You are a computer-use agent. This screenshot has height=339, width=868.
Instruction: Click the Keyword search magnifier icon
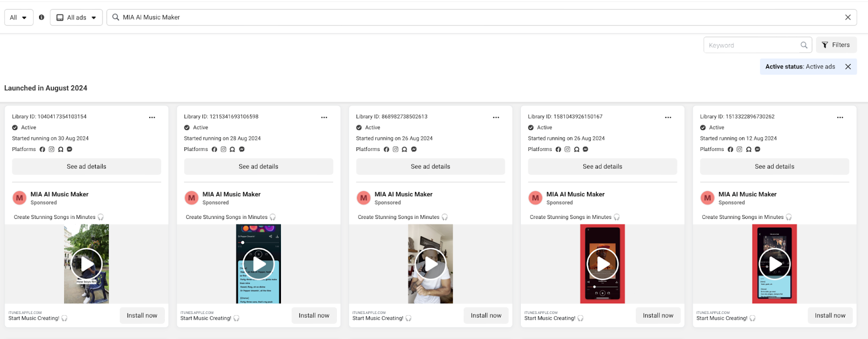(804, 45)
